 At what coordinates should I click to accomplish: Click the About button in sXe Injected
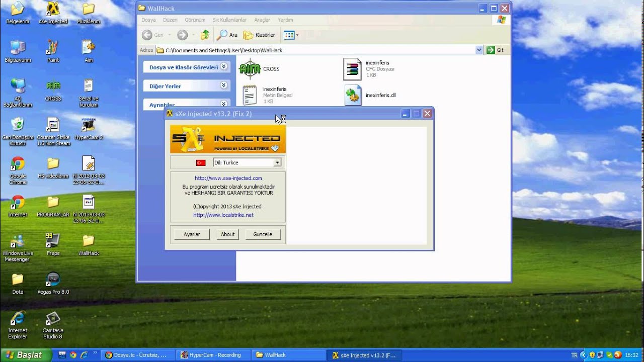point(228,234)
